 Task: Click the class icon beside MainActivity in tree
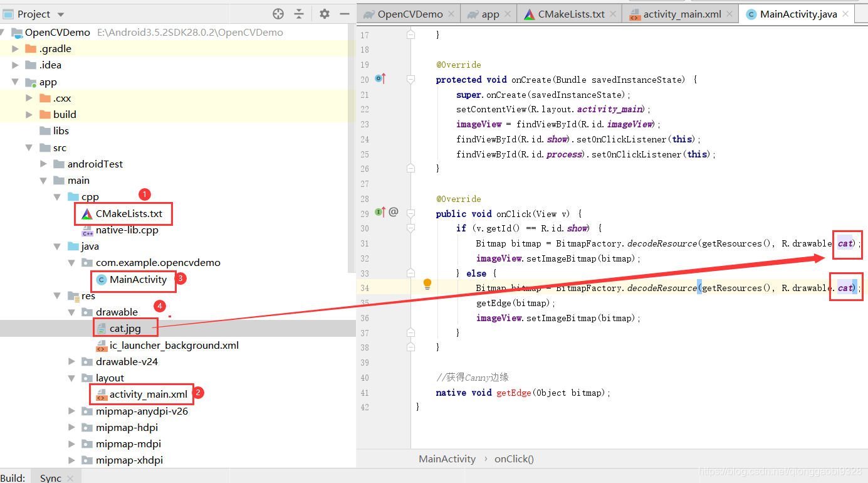(101, 280)
